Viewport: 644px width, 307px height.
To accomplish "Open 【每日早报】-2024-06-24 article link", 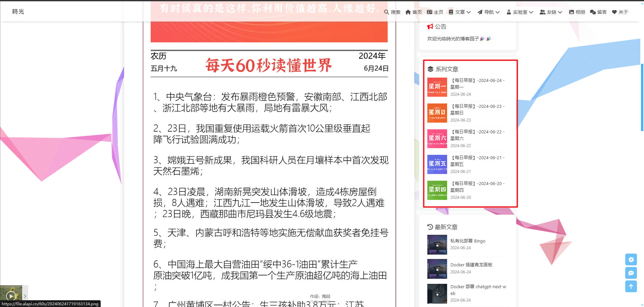I will coord(478,84).
